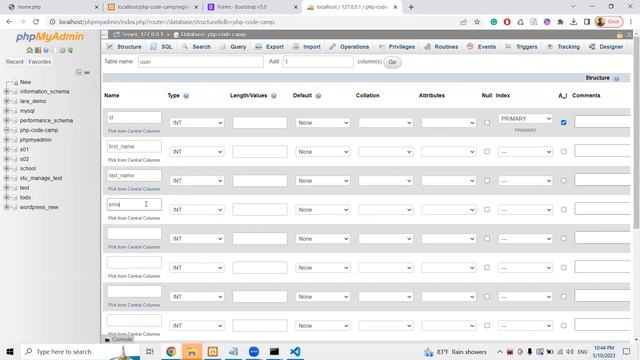Open Index dropdown showing PRIMARY
The height and width of the screenshot is (360, 640).
click(x=525, y=118)
